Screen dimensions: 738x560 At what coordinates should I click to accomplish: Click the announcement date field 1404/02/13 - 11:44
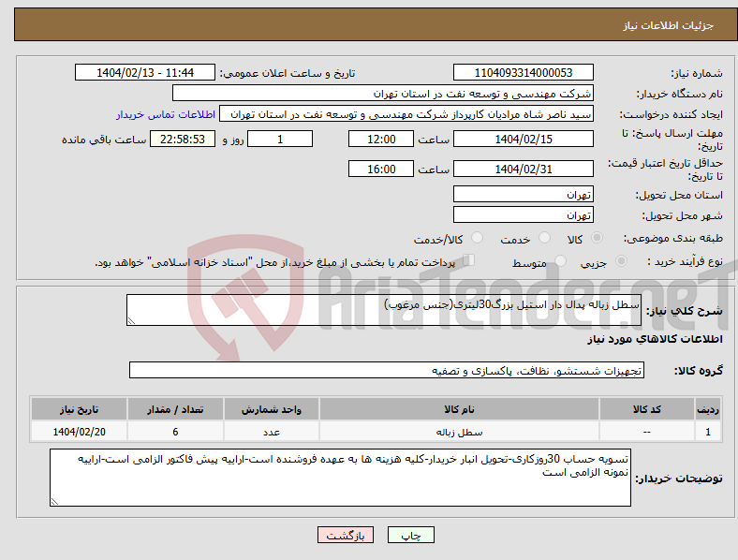(145, 72)
